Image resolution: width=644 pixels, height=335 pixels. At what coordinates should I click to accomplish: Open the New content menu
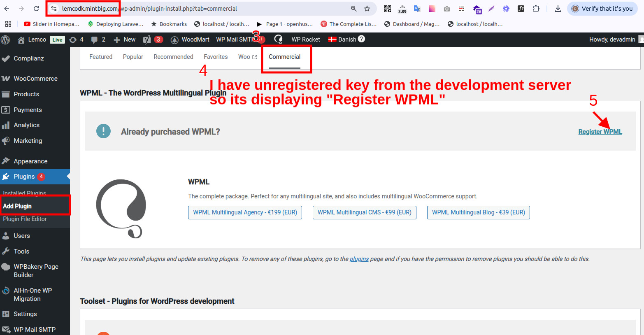(124, 40)
